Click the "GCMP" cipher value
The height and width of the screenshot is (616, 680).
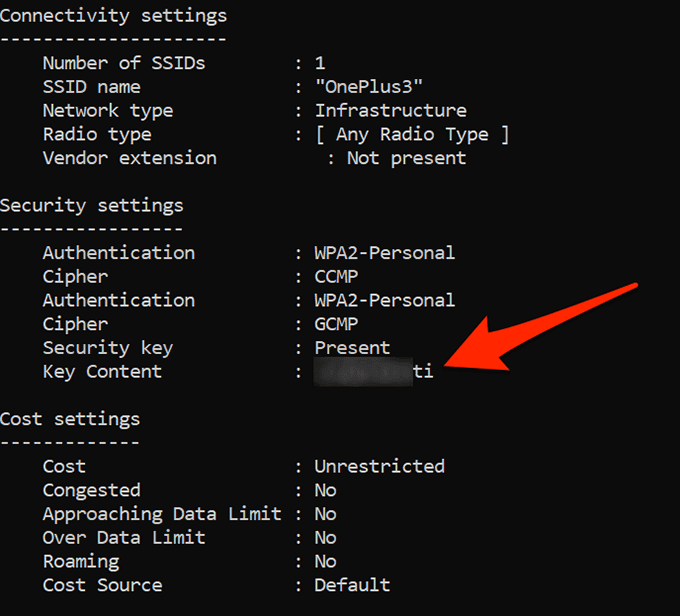(336, 324)
